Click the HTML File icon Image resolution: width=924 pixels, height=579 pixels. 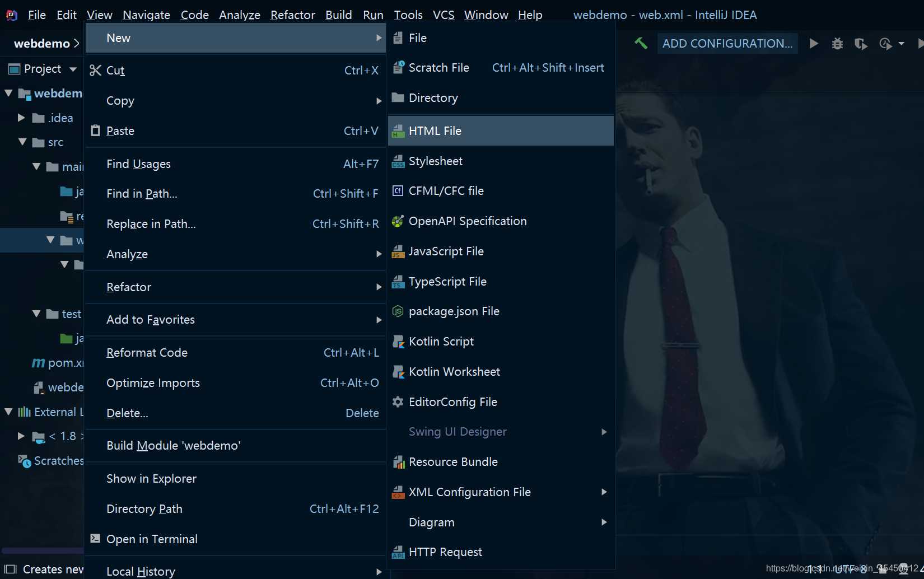(x=398, y=130)
